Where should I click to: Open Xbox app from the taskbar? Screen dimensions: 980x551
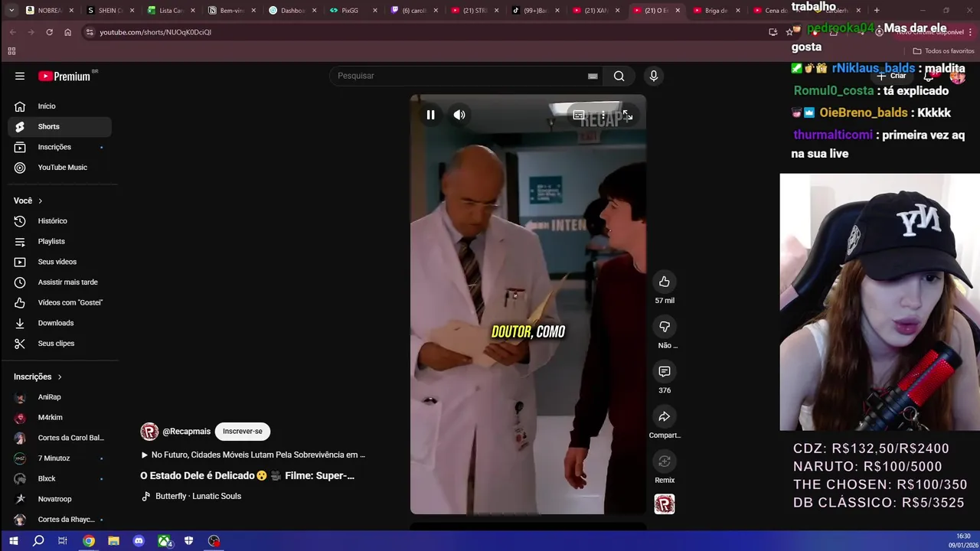(x=164, y=541)
